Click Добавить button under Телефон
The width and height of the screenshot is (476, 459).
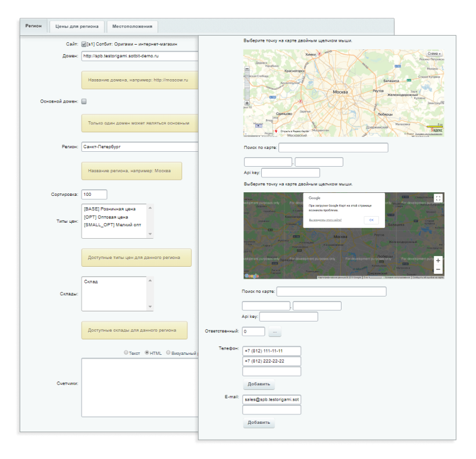click(259, 384)
